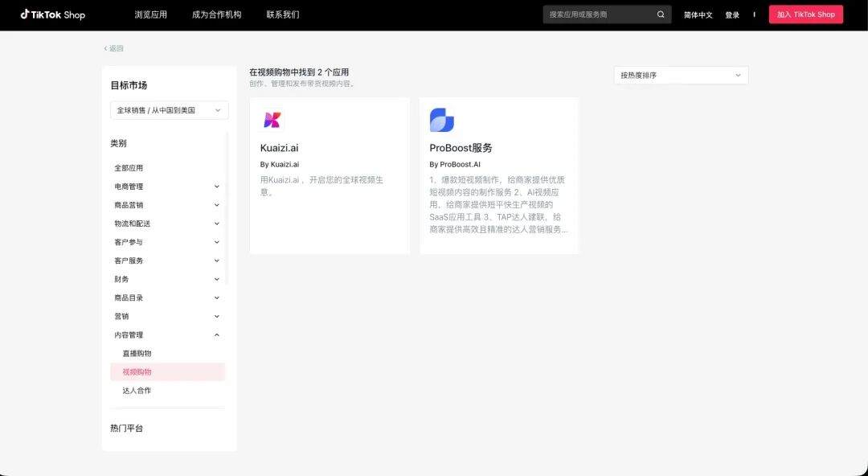Click the 商品目录 category label
The height and width of the screenshot is (476, 868).
pyautogui.click(x=129, y=297)
